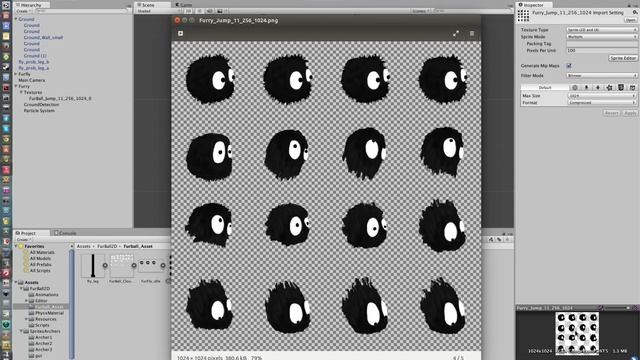Click the sprite grid icon in Inspector header
Image resolution: width=640 pixels, height=360 pixels.
(523, 16)
